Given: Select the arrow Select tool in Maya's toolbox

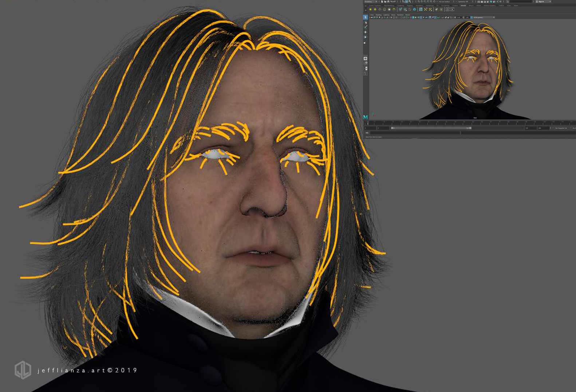Looking at the screenshot, I should (x=366, y=17).
